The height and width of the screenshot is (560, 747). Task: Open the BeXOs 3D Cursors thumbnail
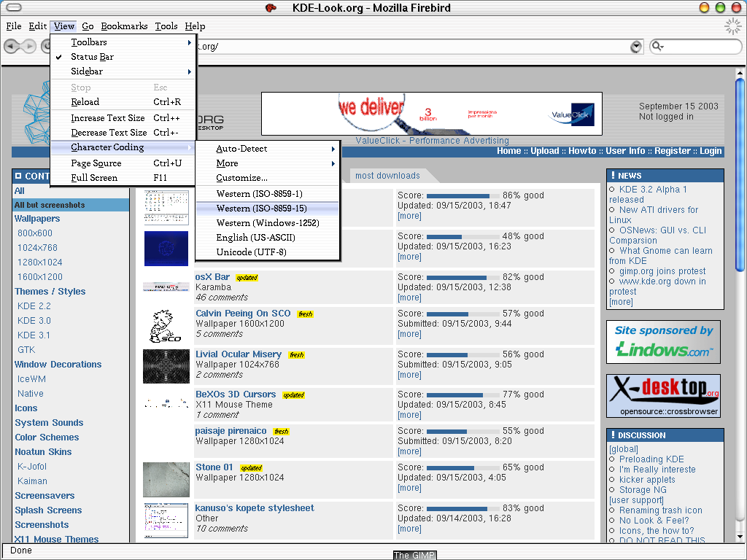166,403
